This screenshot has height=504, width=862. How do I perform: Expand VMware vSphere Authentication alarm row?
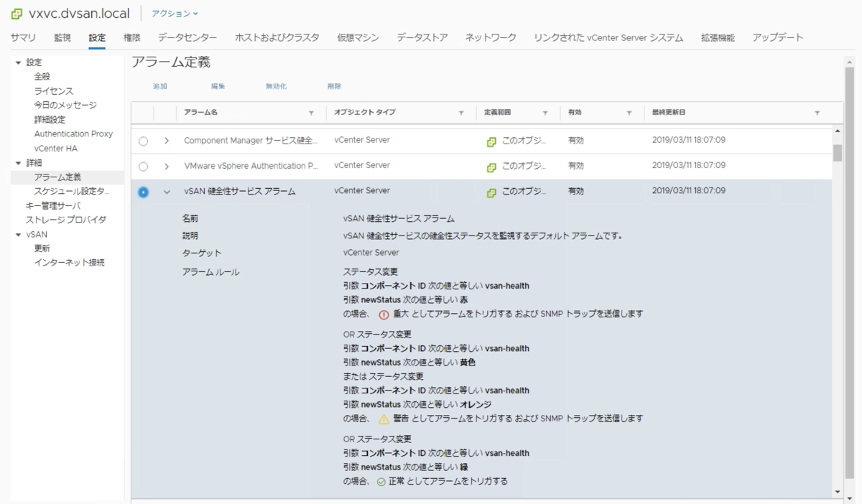167,167
